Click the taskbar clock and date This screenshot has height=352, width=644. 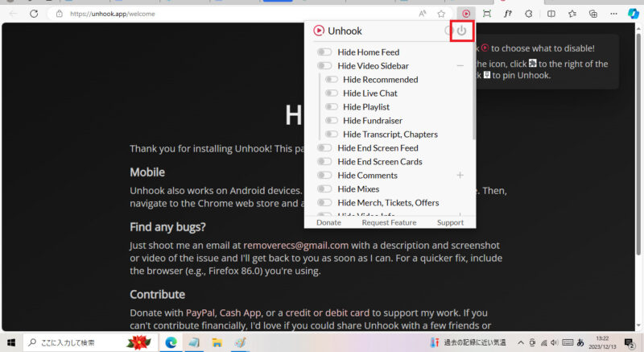tap(602, 342)
